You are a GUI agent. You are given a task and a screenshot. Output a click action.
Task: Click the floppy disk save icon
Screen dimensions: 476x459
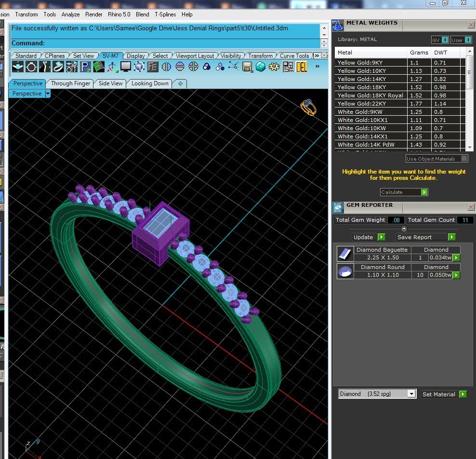tap(247, 67)
